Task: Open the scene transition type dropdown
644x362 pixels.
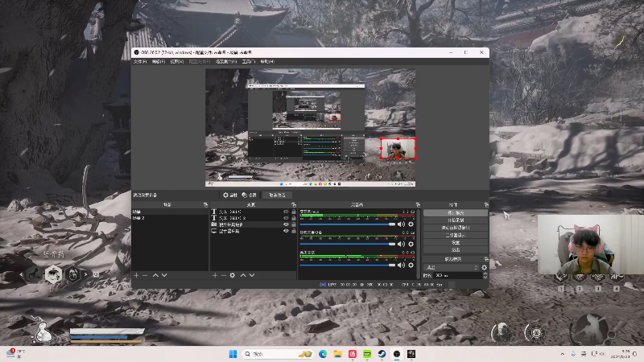Action: 452,267
